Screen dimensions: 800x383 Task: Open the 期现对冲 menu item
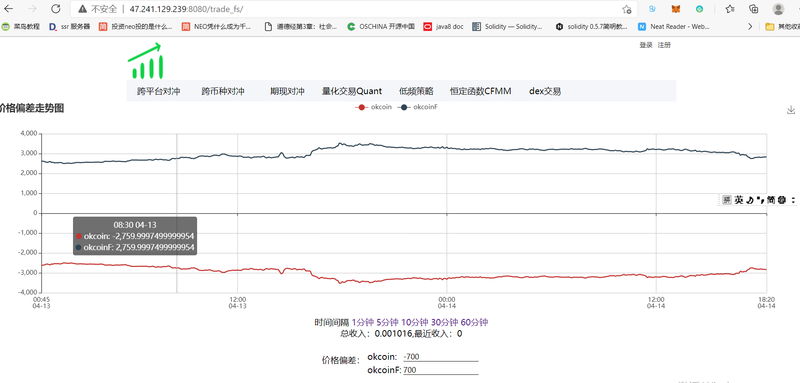(x=287, y=91)
